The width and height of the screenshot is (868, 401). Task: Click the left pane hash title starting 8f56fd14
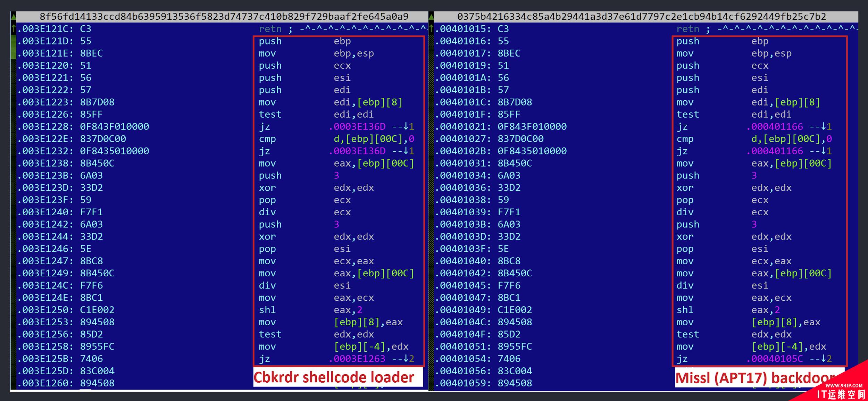tap(224, 16)
